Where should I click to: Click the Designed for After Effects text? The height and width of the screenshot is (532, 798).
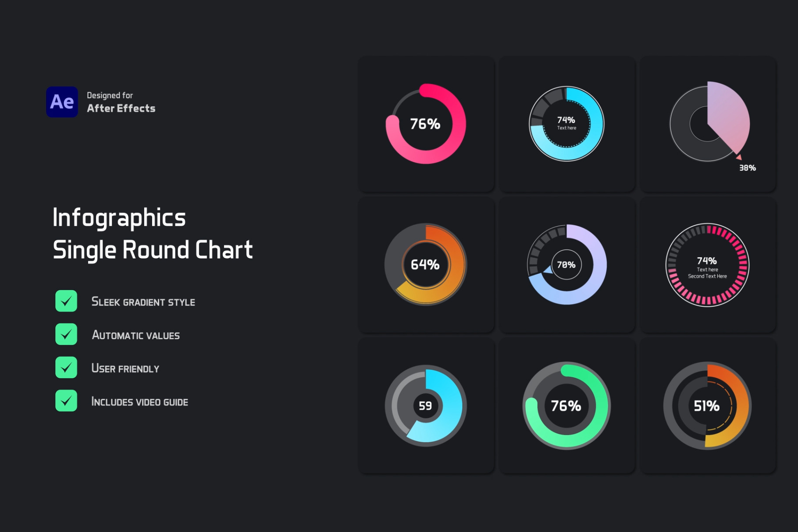[121, 102]
